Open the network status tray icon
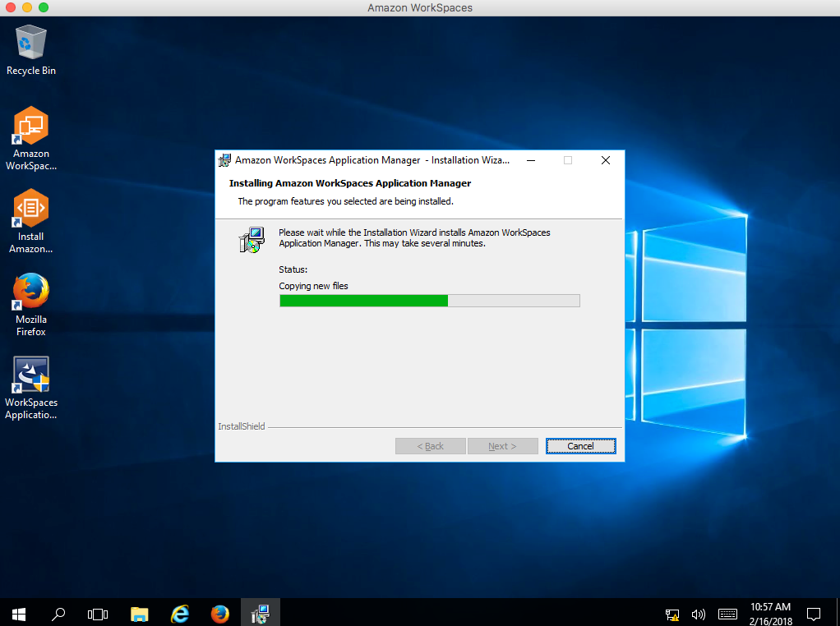 click(672, 614)
